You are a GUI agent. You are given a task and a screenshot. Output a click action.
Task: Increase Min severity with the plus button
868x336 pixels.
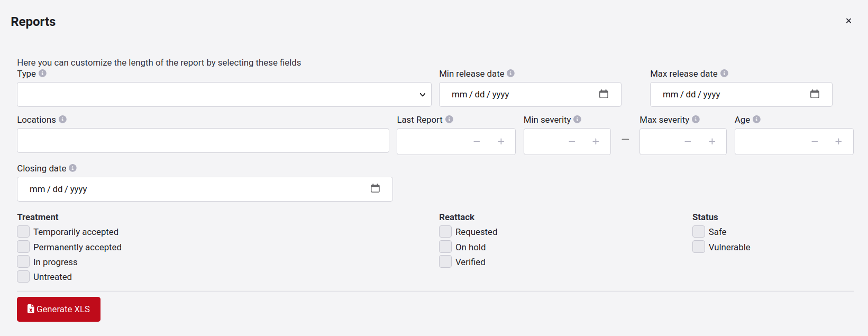596,141
